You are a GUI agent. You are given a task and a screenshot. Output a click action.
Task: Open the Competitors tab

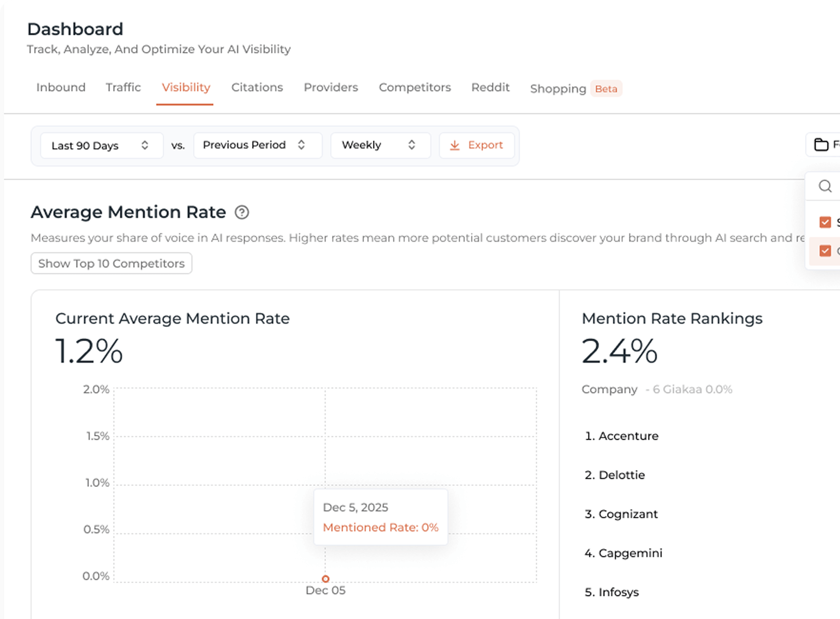click(414, 88)
